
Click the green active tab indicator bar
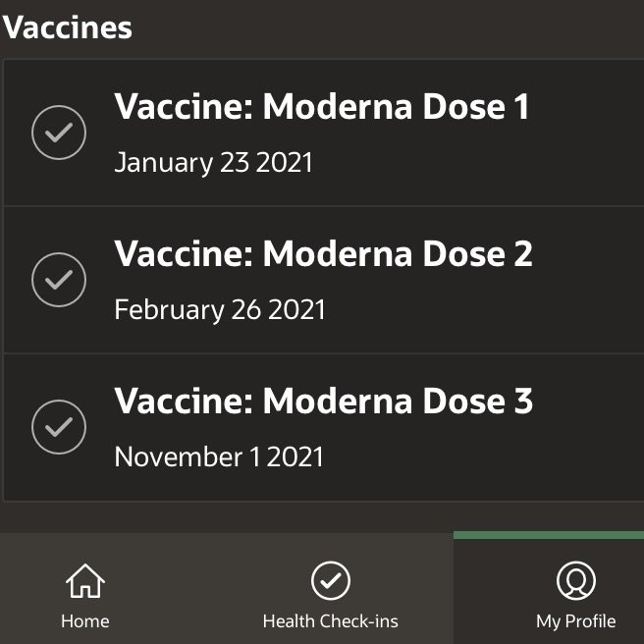[549, 535]
